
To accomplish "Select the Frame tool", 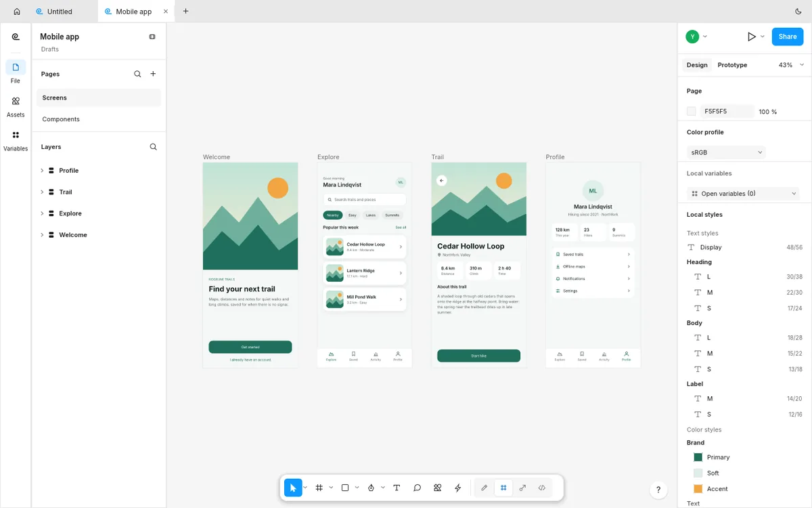I will pyautogui.click(x=319, y=488).
